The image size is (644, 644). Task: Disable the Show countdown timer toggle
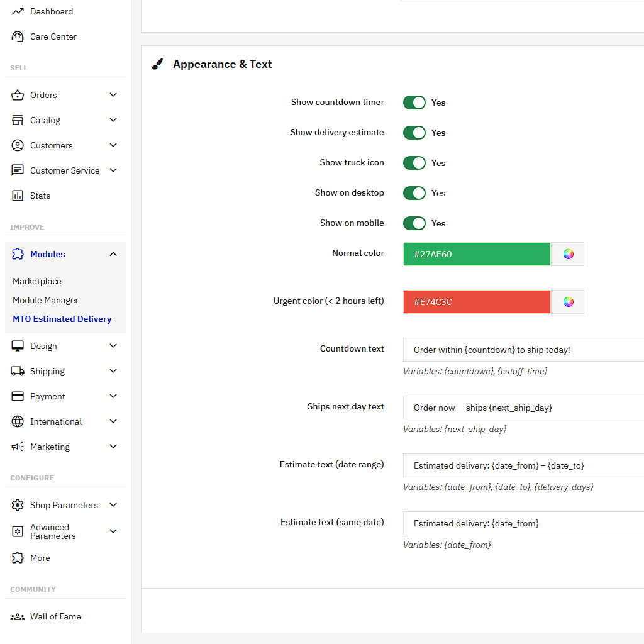[x=414, y=103]
